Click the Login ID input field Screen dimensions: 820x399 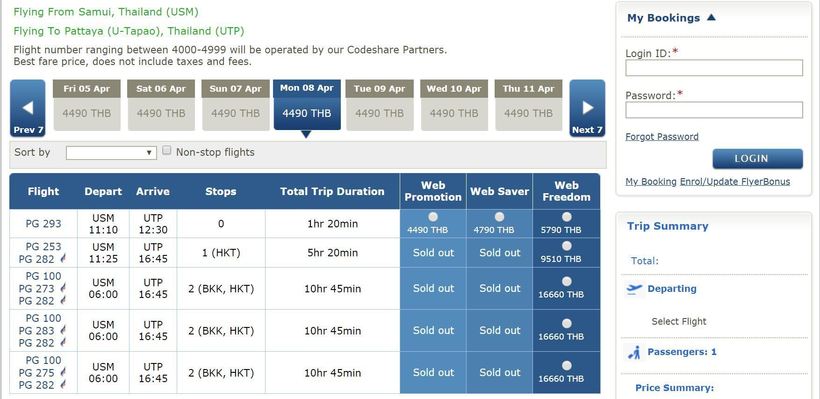714,67
